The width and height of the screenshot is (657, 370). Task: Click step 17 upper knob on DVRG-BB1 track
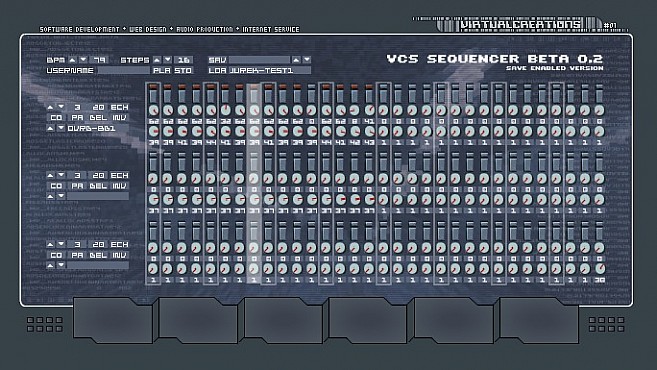(x=383, y=111)
